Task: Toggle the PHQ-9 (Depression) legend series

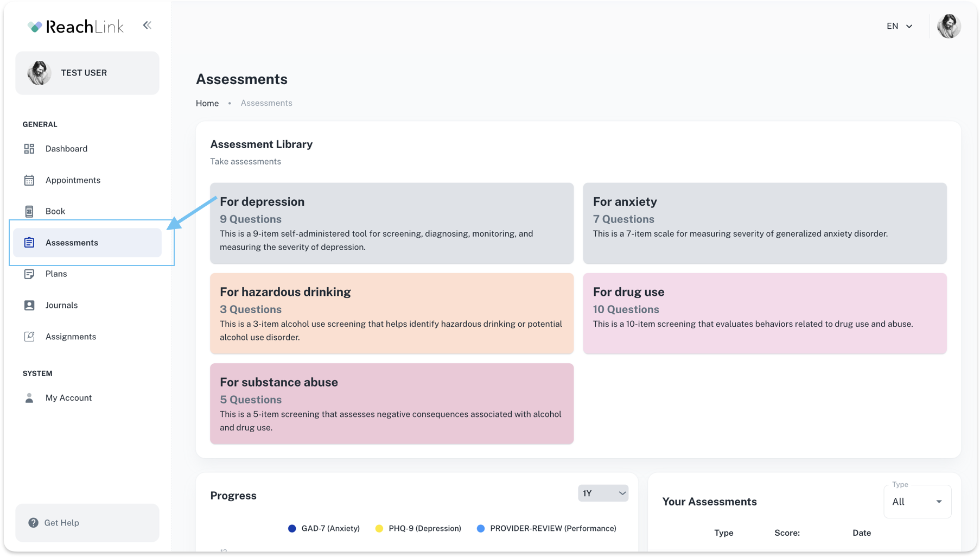Action: 418,528
